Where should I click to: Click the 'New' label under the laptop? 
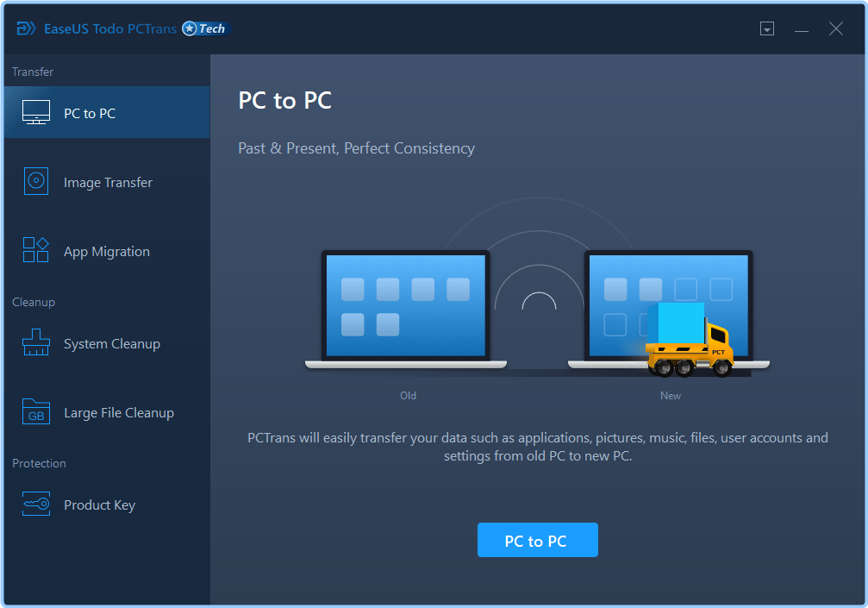671,395
